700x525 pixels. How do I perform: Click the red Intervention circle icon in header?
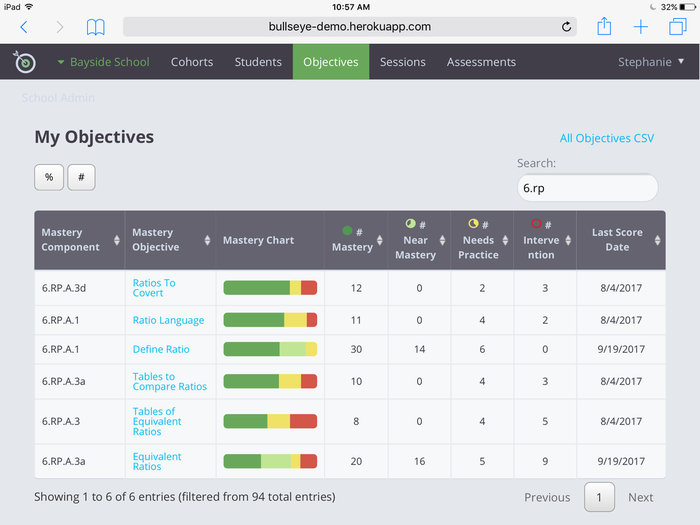(x=536, y=223)
